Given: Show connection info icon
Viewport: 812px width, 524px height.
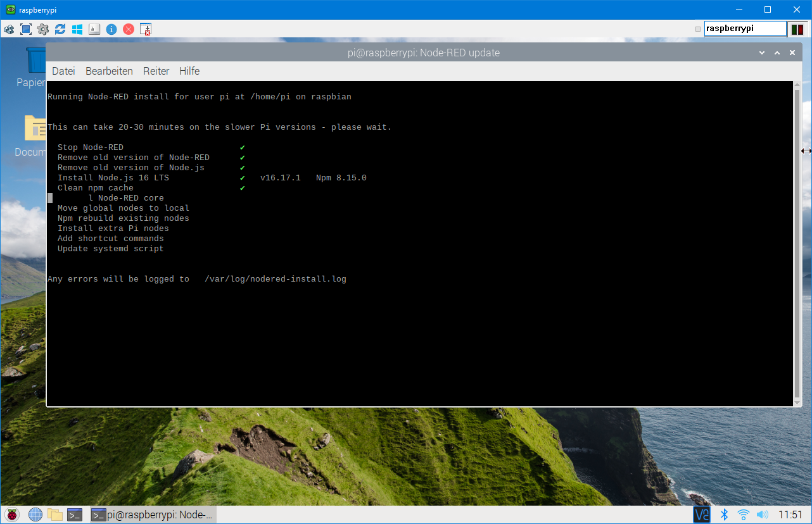Looking at the screenshot, I should pyautogui.click(x=111, y=29).
